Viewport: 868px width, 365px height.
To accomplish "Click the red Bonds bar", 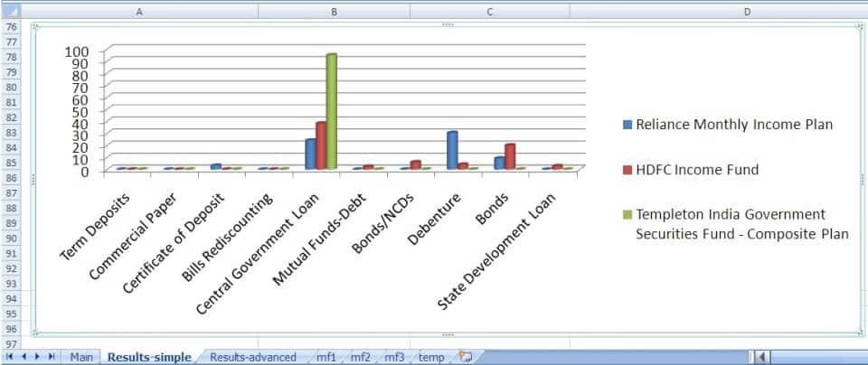I will 510,156.
